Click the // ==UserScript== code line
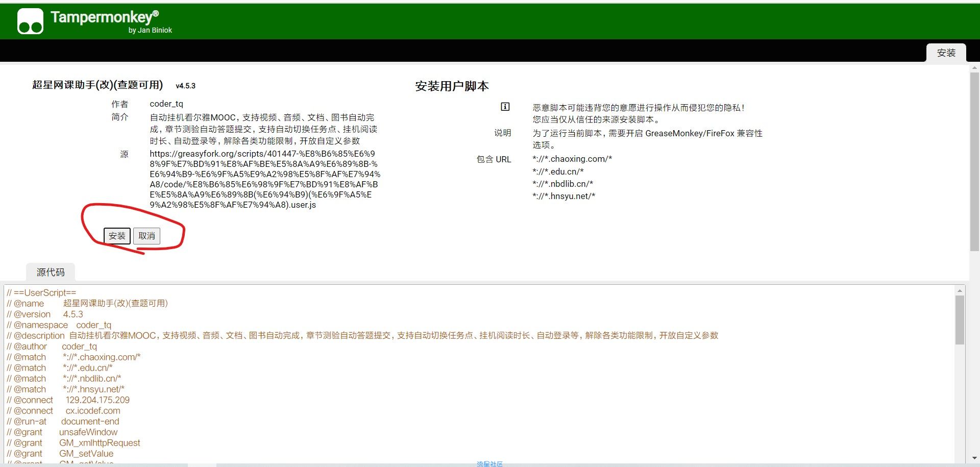Viewport: 980px width, 467px height. click(41, 292)
